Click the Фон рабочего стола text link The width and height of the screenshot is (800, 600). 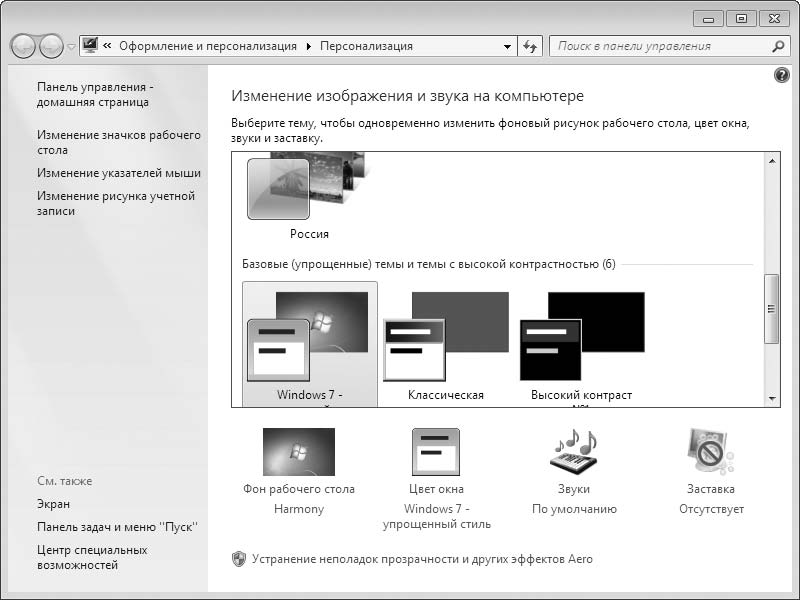click(299, 489)
